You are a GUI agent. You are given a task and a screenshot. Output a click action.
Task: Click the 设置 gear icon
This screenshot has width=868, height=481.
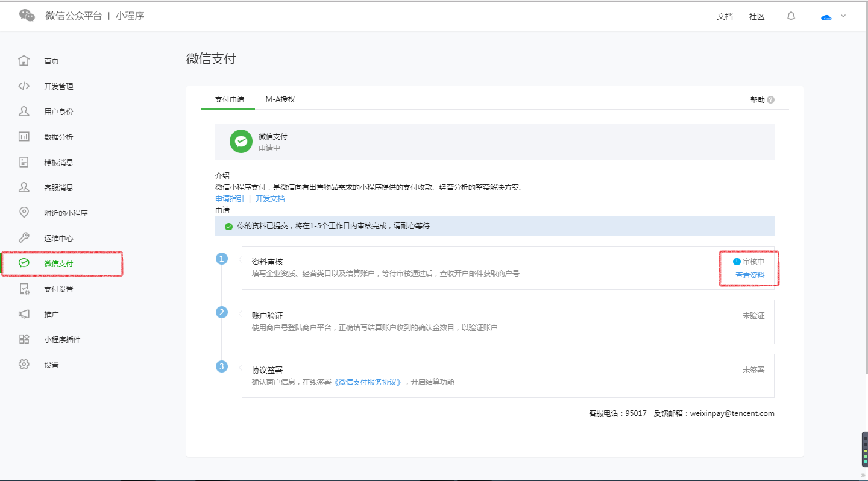tap(24, 365)
